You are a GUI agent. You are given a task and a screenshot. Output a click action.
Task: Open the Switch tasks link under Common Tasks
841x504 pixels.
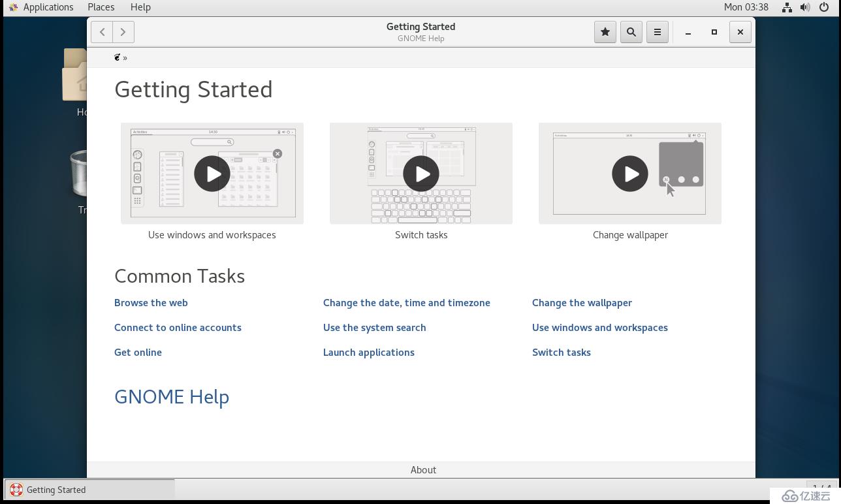(x=562, y=353)
